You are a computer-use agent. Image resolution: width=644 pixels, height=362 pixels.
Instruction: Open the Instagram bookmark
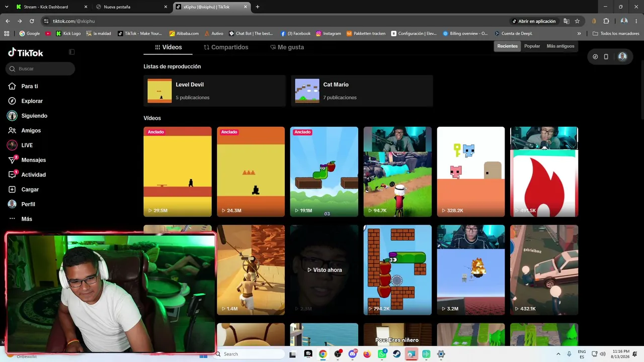pos(329,34)
